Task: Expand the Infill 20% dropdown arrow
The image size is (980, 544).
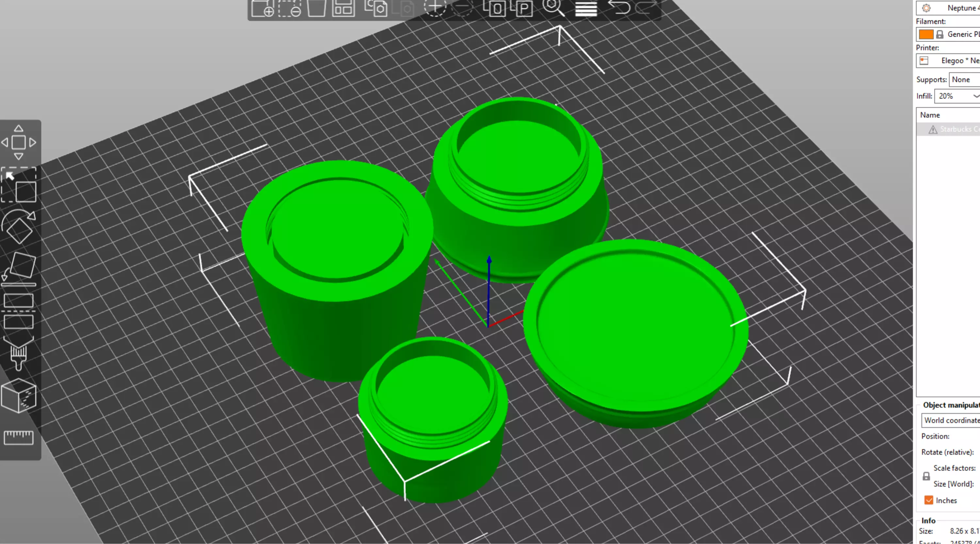Action: pyautogui.click(x=976, y=96)
